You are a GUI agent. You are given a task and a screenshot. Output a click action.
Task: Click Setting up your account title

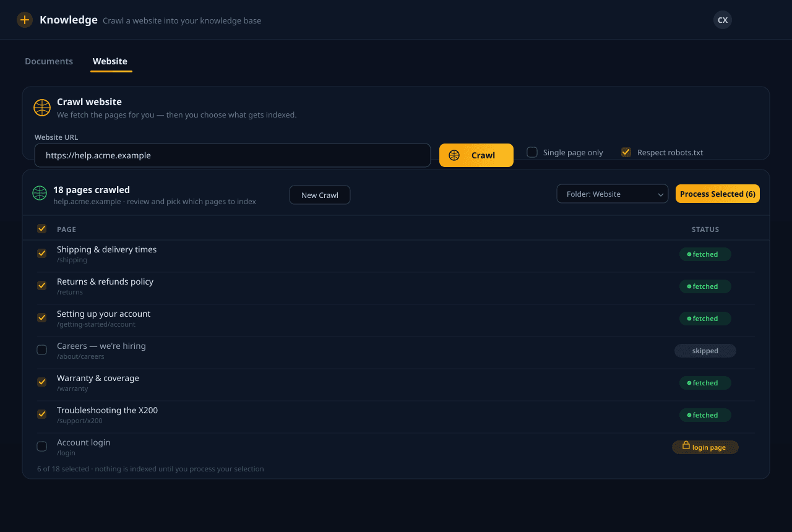[x=103, y=314]
